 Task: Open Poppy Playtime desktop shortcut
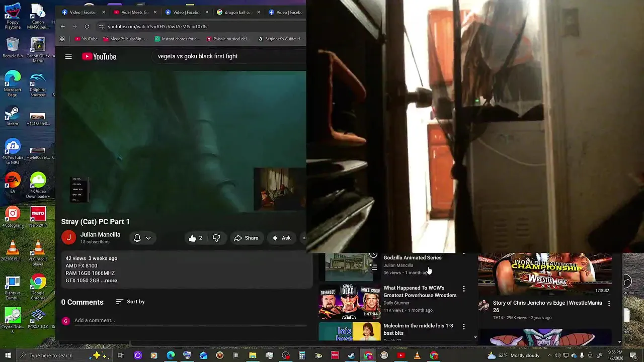[x=13, y=16]
